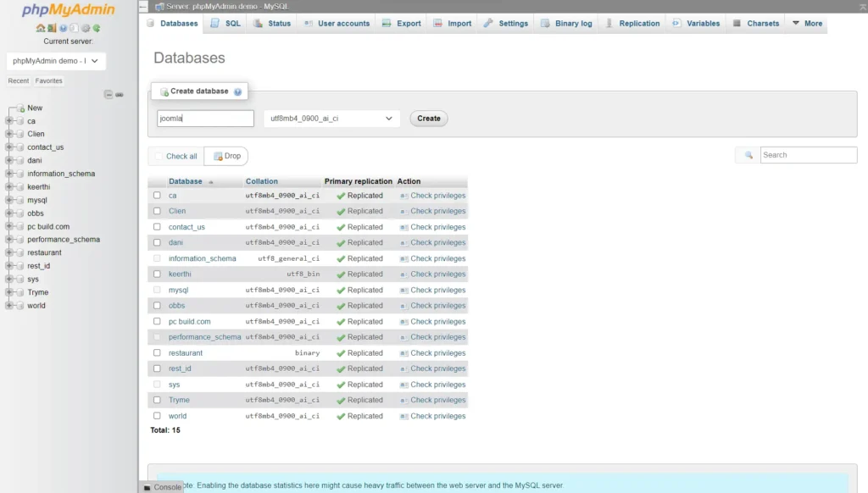
Task: Expand the information_schema tree node
Action: click(x=8, y=174)
